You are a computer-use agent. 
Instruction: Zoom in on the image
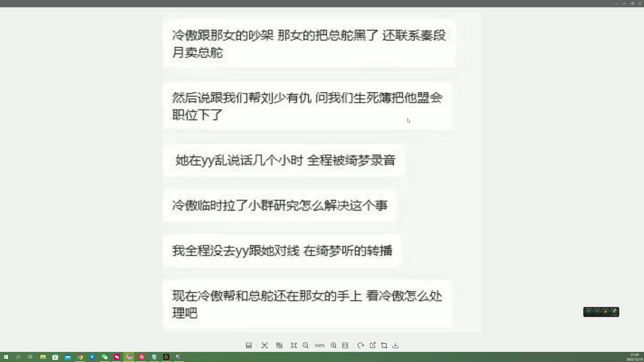333,345
